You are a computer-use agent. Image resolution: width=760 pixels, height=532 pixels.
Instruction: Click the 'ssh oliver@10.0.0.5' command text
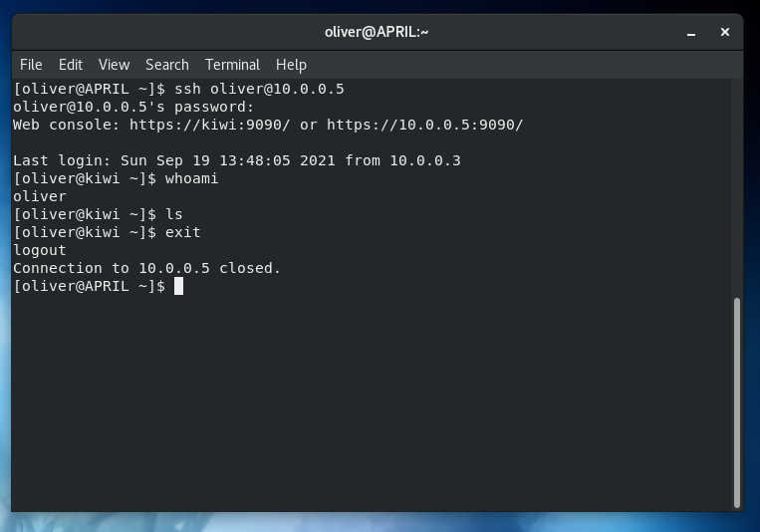(x=259, y=90)
